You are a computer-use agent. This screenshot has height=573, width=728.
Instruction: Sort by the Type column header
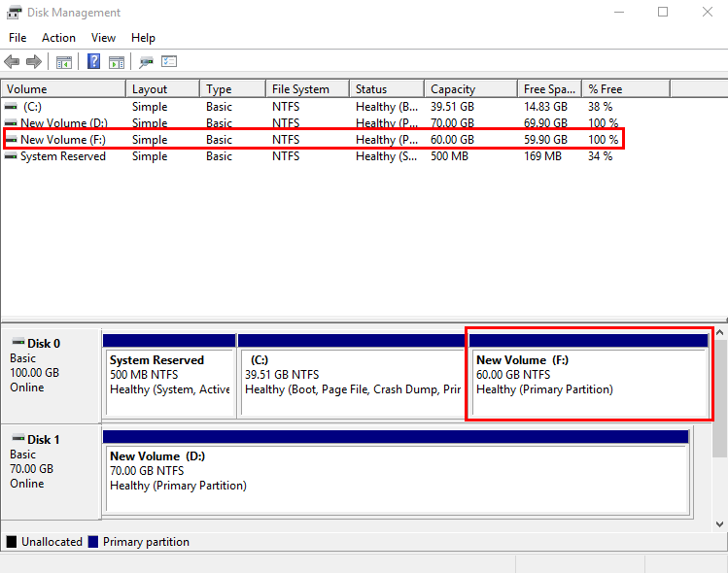tap(233, 89)
